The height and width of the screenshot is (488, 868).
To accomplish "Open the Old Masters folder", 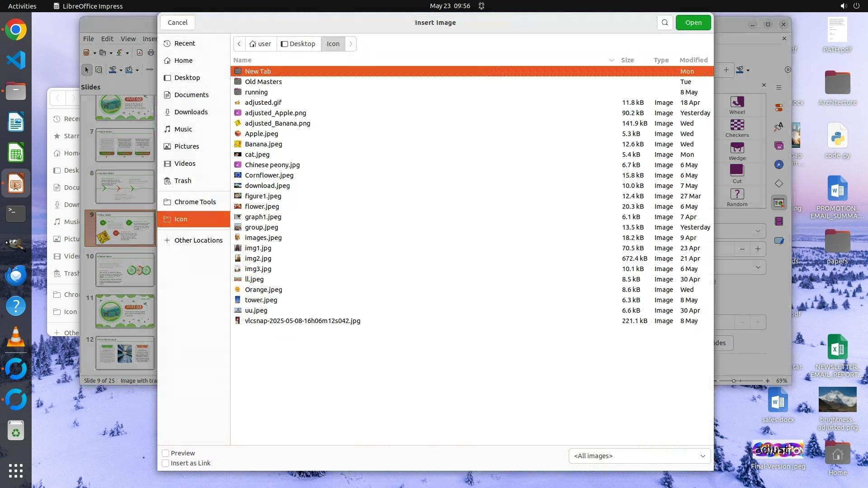I will 263,82.
